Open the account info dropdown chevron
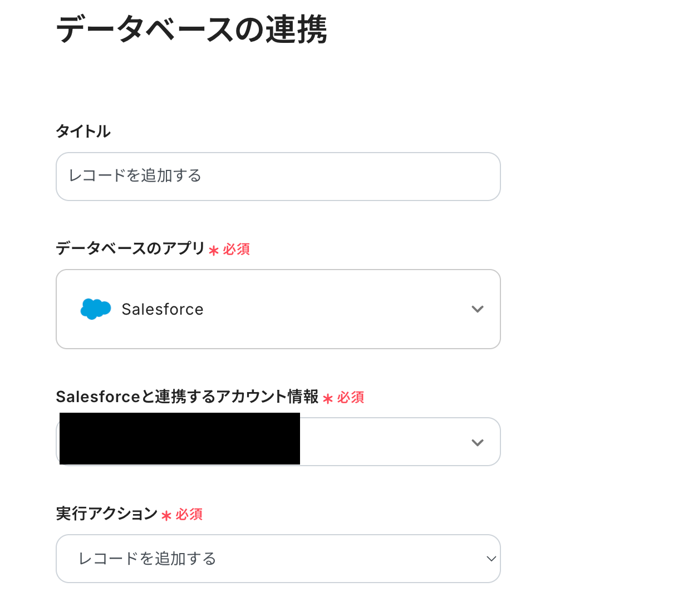 477,443
